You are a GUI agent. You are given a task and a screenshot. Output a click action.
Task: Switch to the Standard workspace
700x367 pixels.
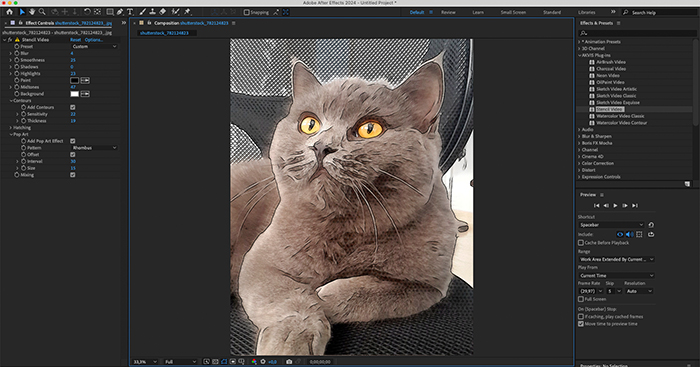552,13
